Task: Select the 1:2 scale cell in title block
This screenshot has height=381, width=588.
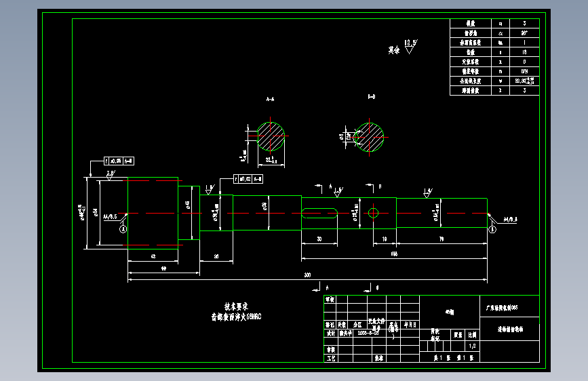Action: click(x=472, y=346)
